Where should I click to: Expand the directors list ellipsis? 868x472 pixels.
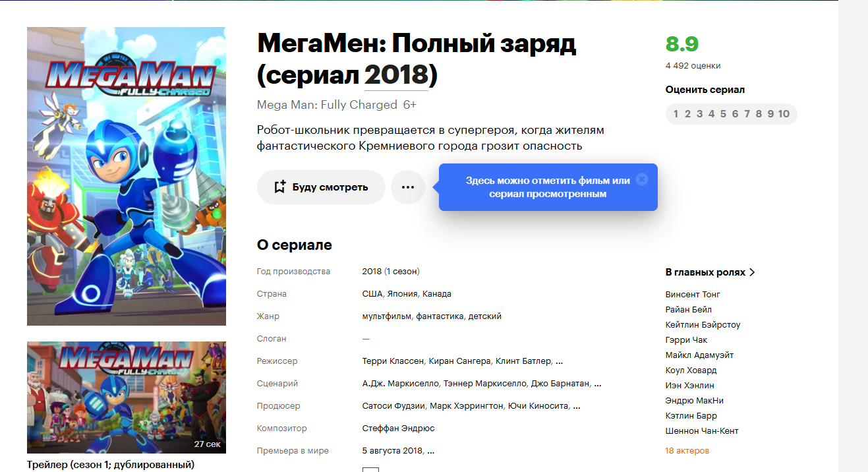pyautogui.click(x=560, y=362)
